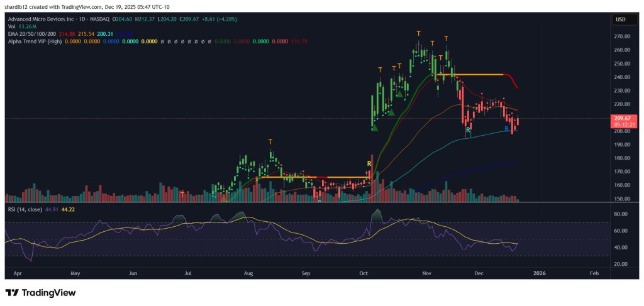
Task: Open the USD currency selector
Action: pos(619,20)
